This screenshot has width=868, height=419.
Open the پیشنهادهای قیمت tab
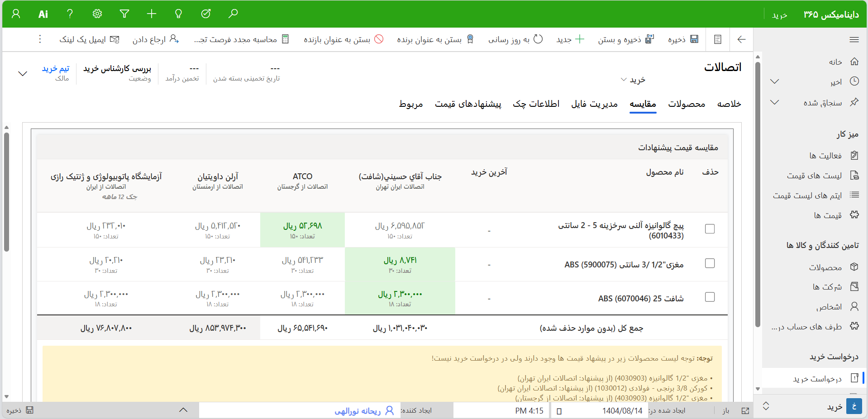pos(468,104)
